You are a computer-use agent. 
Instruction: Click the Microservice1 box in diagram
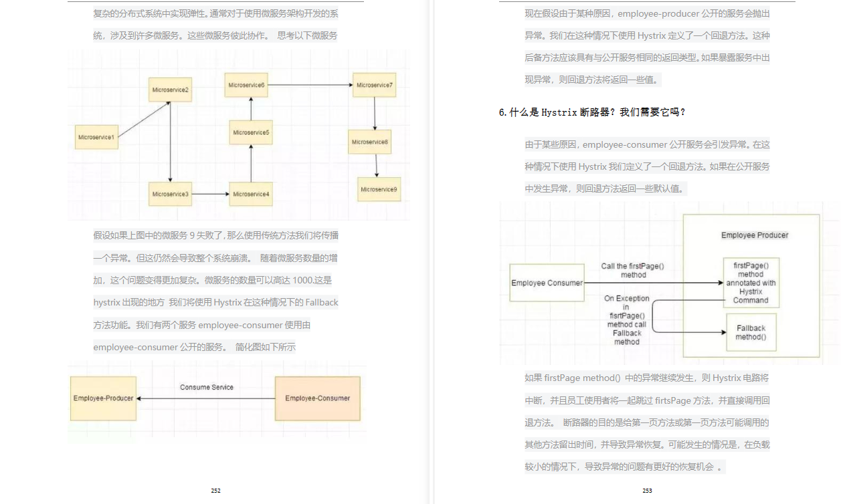click(x=96, y=136)
